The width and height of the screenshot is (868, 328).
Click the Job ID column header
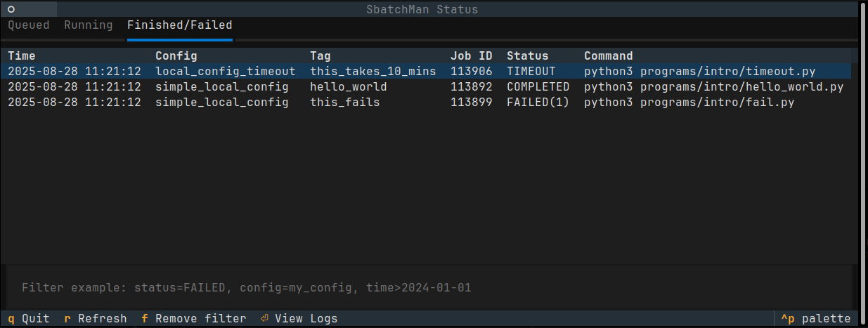472,56
